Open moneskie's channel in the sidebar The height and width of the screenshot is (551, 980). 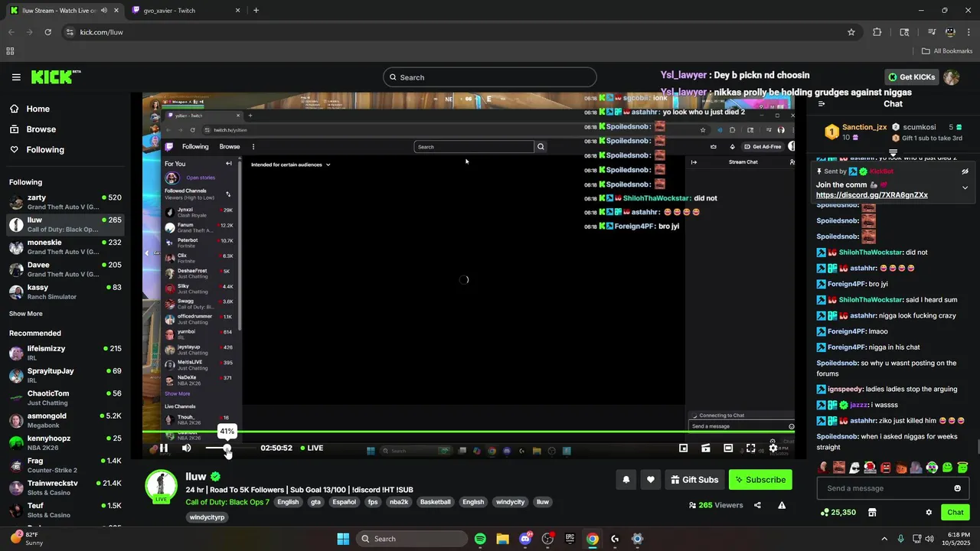click(65, 247)
